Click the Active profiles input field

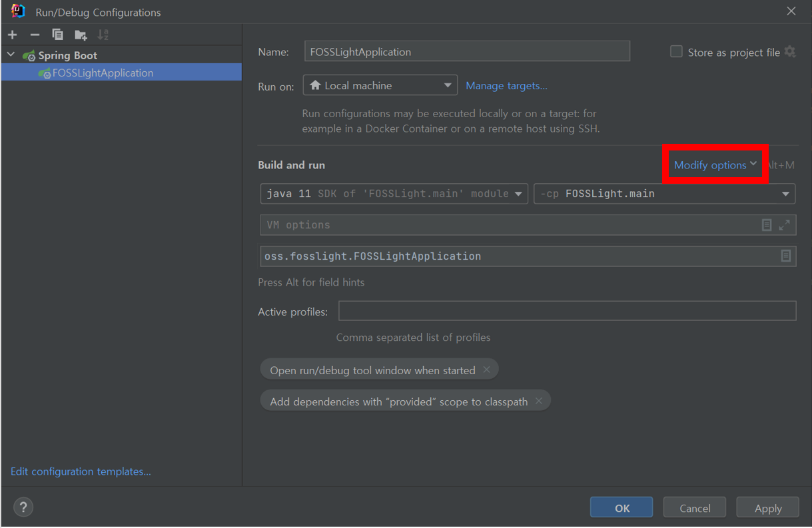[568, 311]
